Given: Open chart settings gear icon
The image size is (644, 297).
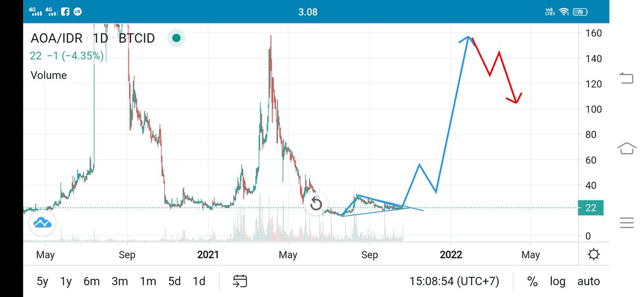Looking at the screenshot, I should click(594, 255).
